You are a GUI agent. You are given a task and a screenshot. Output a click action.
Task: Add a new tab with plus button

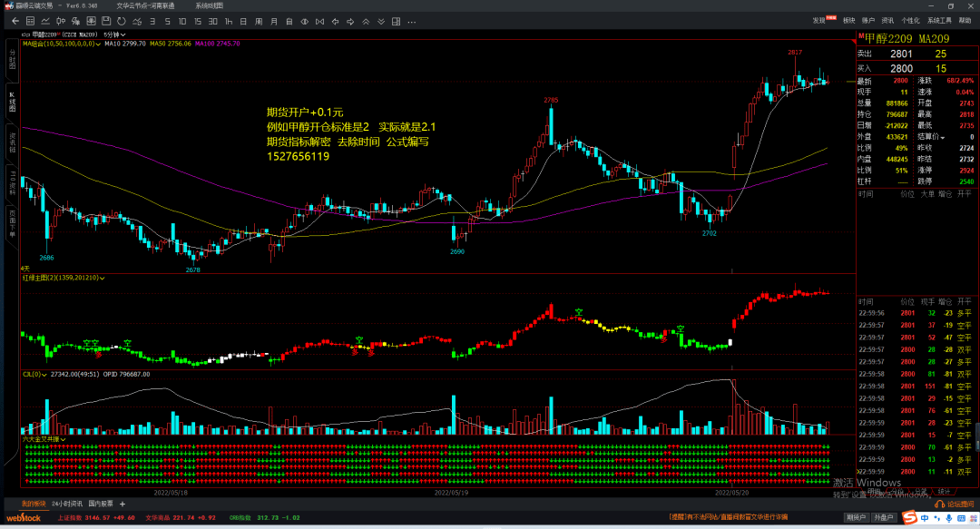tap(122, 504)
